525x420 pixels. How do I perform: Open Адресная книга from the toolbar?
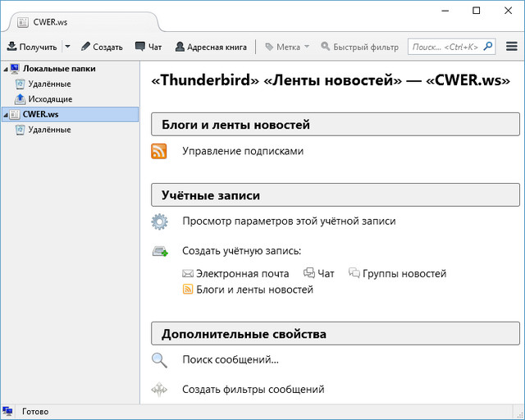pyautogui.click(x=211, y=47)
